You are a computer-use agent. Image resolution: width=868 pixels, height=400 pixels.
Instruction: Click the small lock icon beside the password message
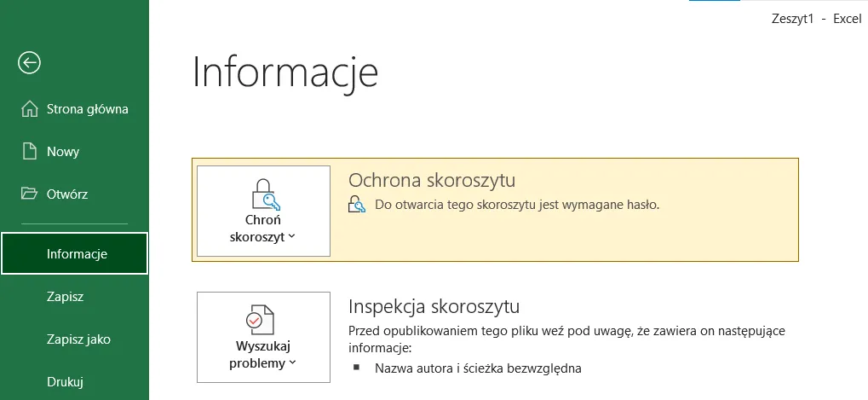click(x=357, y=205)
